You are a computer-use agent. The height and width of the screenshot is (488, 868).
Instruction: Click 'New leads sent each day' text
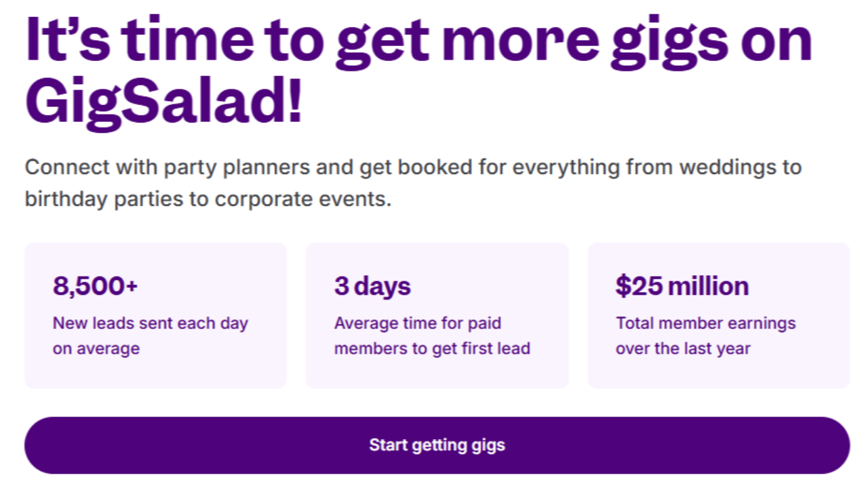pyautogui.click(x=150, y=323)
